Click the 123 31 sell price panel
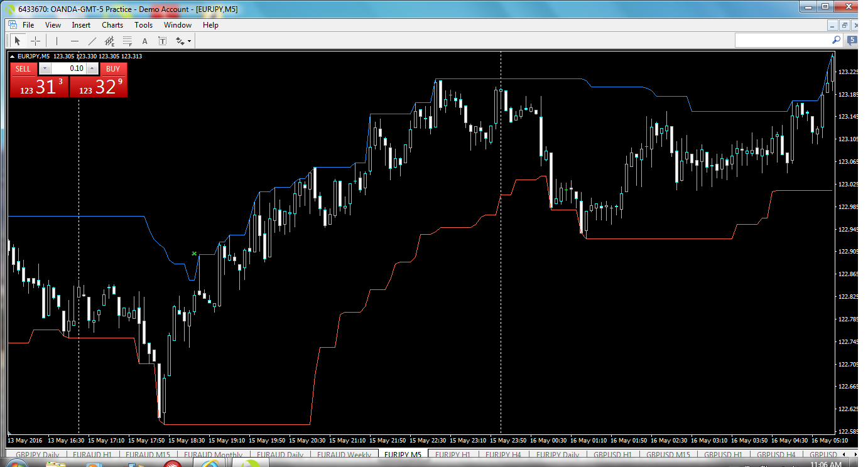The image size is (868, 467). pyautogui.click(x=39, y=87)
